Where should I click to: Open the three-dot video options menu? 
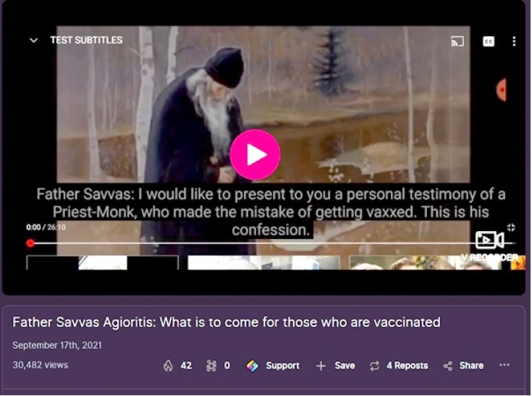(514, 41)
